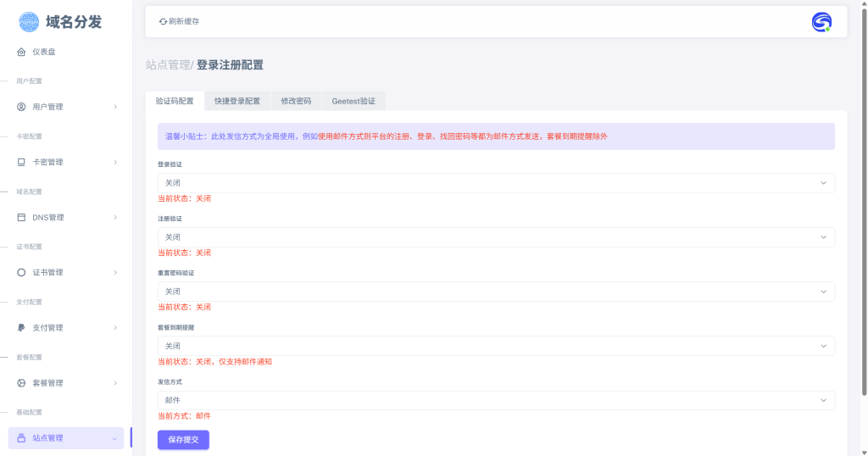868x456 pixels.
Task: Click the globe logo icon beside 域名分发
Action: (x=29, y=22)
